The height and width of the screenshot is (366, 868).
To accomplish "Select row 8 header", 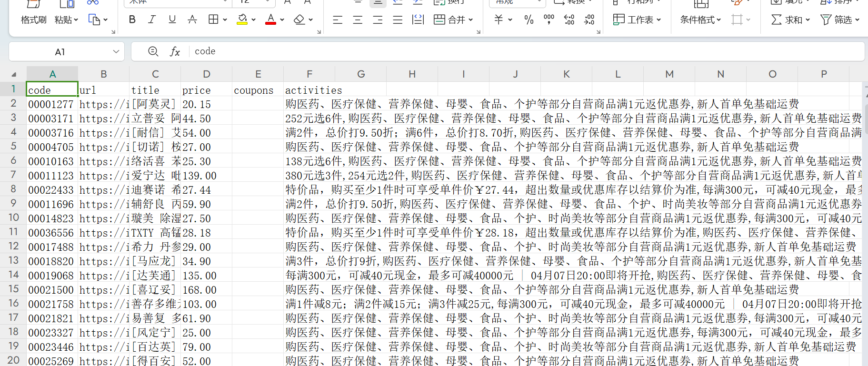I will [x=13, y=189].
